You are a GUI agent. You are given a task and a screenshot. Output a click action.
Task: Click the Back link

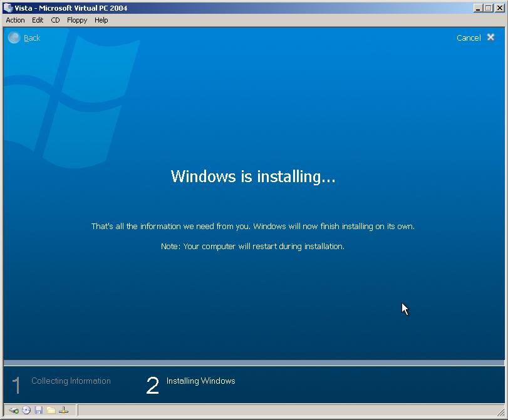pyautogui.click(x=32, y=38)
